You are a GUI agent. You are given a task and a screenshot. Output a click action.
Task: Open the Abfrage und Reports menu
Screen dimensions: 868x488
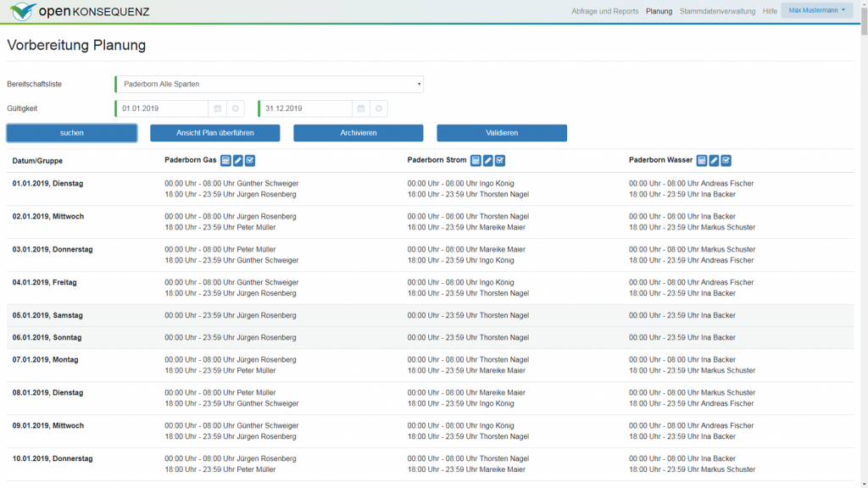click(x=605, y=11)
